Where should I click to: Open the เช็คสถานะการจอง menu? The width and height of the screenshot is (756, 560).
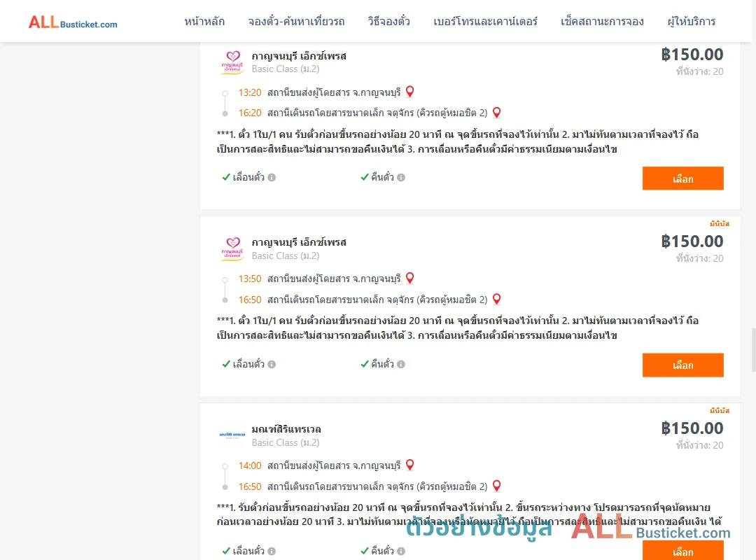click(602, 22)
